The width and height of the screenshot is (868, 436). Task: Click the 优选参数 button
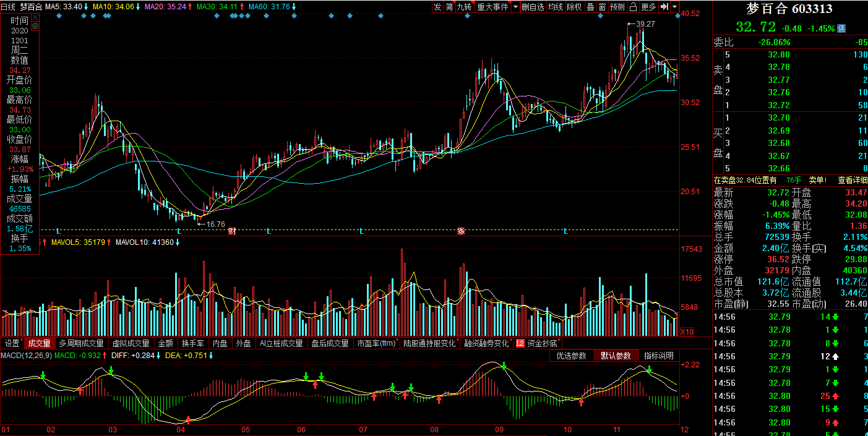[x=571, y=356]
